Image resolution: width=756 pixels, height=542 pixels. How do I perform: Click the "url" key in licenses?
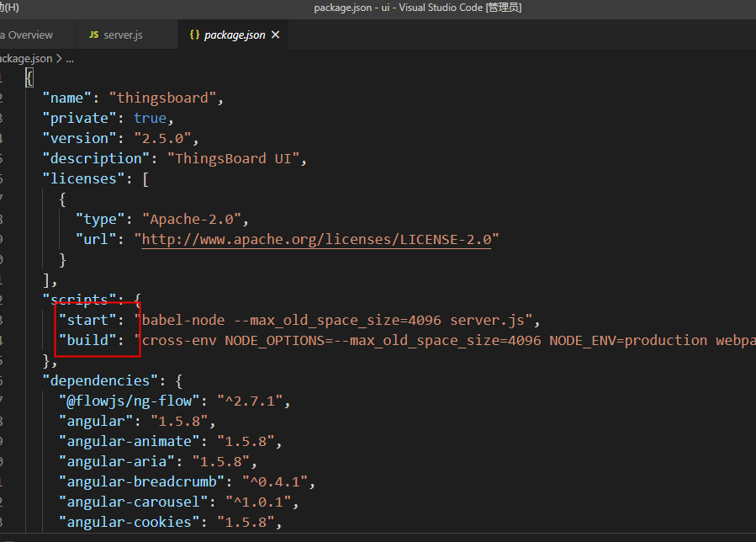96,240
